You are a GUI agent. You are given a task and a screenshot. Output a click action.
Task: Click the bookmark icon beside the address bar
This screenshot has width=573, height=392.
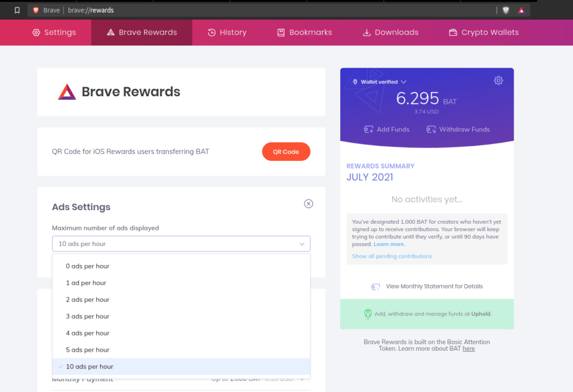[17, 10]
